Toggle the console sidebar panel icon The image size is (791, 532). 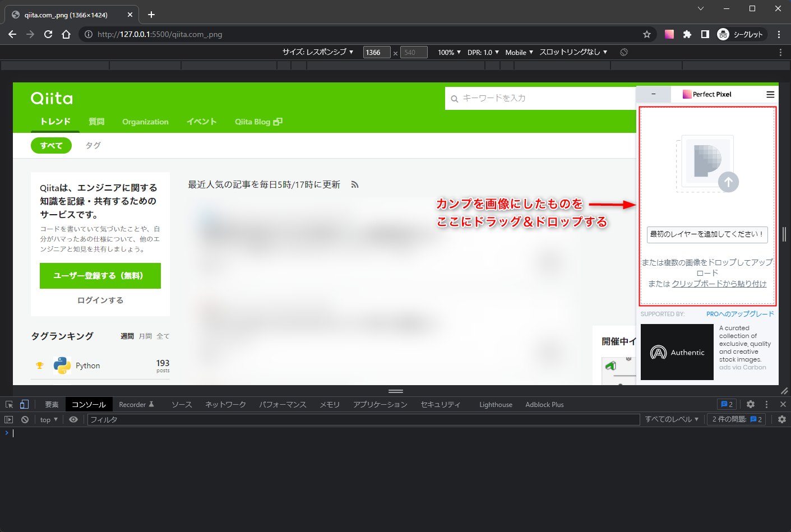[8, 419]
